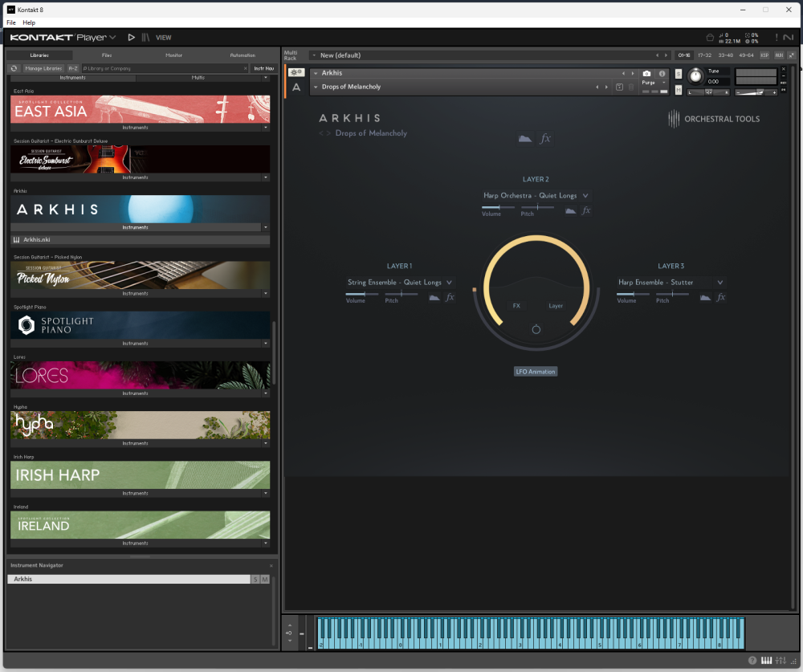The image size is (803, 672).
Task: Minimize rack view with the arrows icon
Action: (792, 55)
